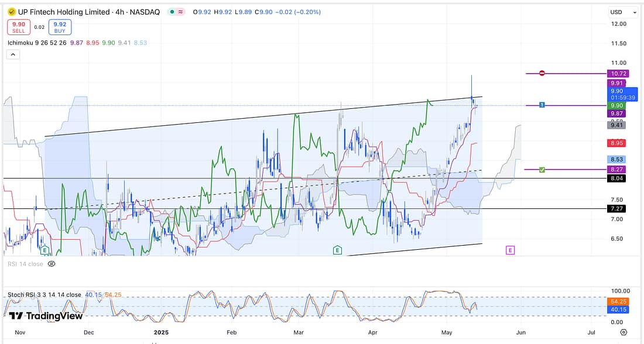Click the 8.04 horizontal line price label
Image resolution: width=644 pixels, height=344 pixels.
pos(616,178)
